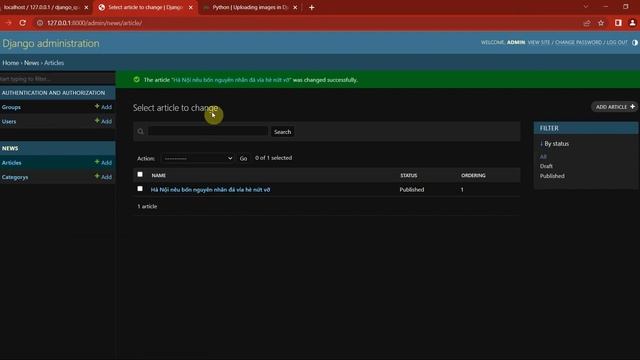Close the Select article to change tab

click(191, 7)
